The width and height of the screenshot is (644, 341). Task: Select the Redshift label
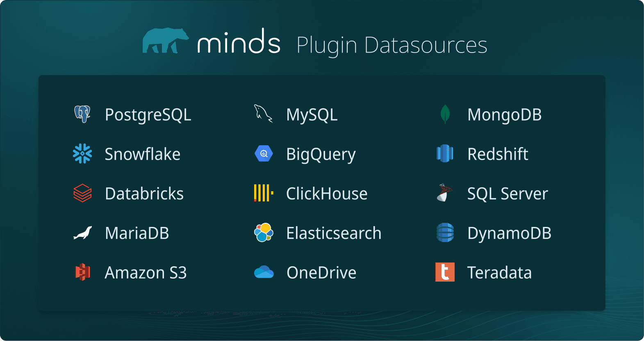[498, 154]
